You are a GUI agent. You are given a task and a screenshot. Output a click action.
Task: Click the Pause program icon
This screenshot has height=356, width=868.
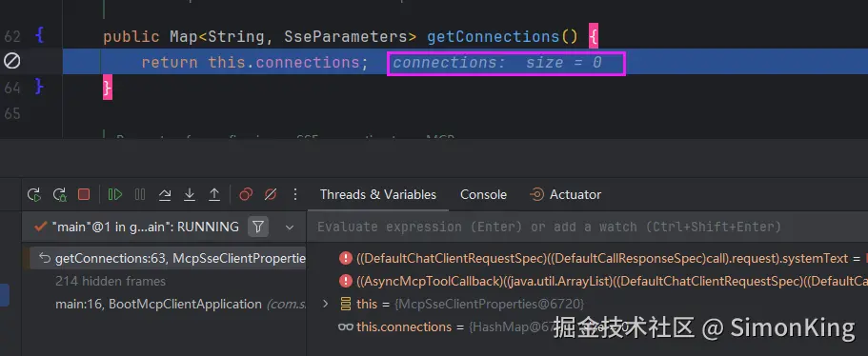point(140,194)
